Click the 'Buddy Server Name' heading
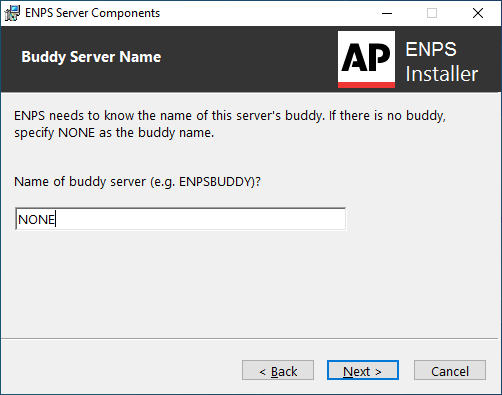This screenshot has width=502, height=395. [x=91, y=57]
